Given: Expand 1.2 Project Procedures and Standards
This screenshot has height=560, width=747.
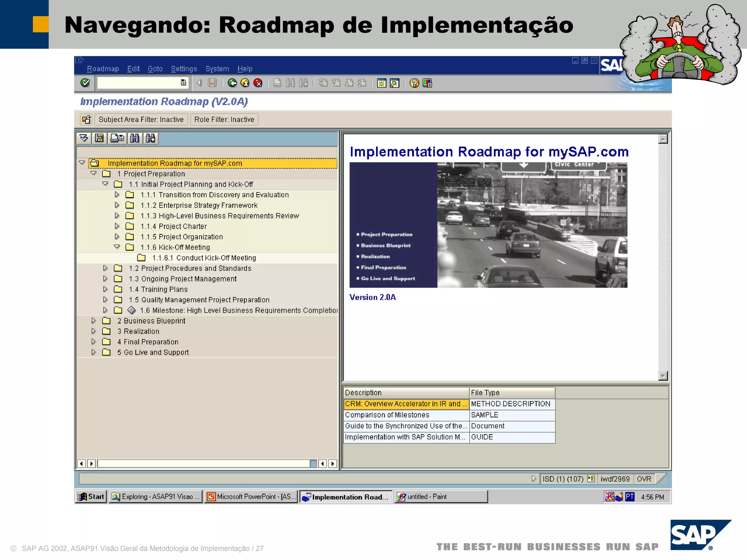Looking at the screenshot, I should 105,268.
